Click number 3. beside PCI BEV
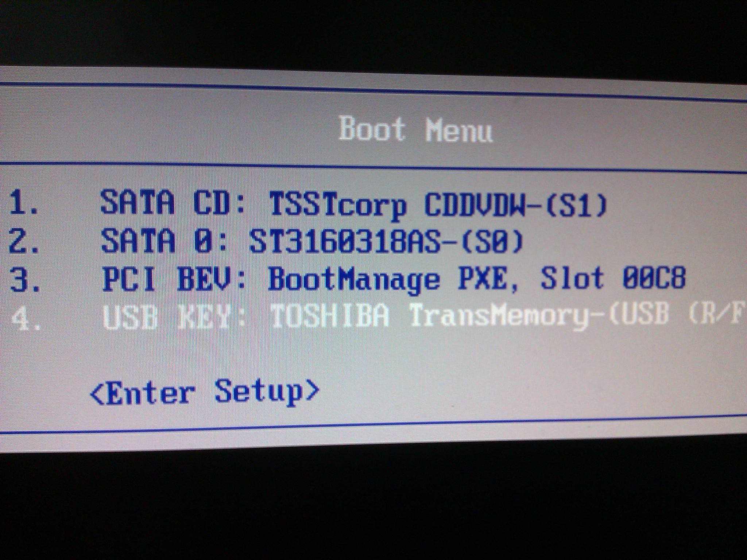The width and height of the screenshot is (747, 560). pyautogui.click(x=24, y=279)
